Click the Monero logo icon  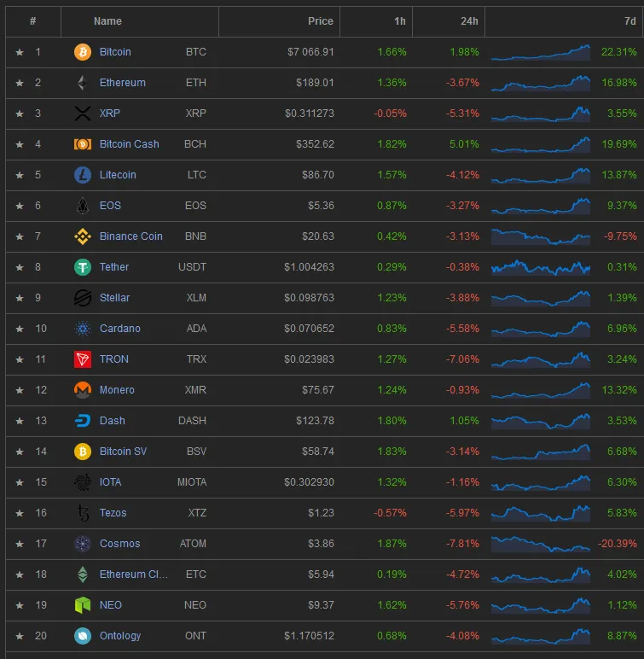[83, 390]
